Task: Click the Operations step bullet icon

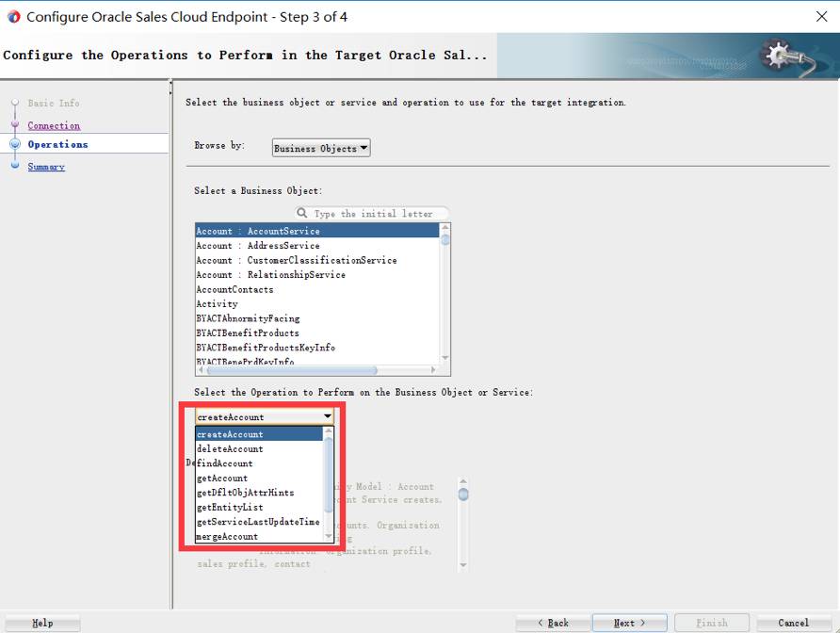Action: click(x=15, y=143)
